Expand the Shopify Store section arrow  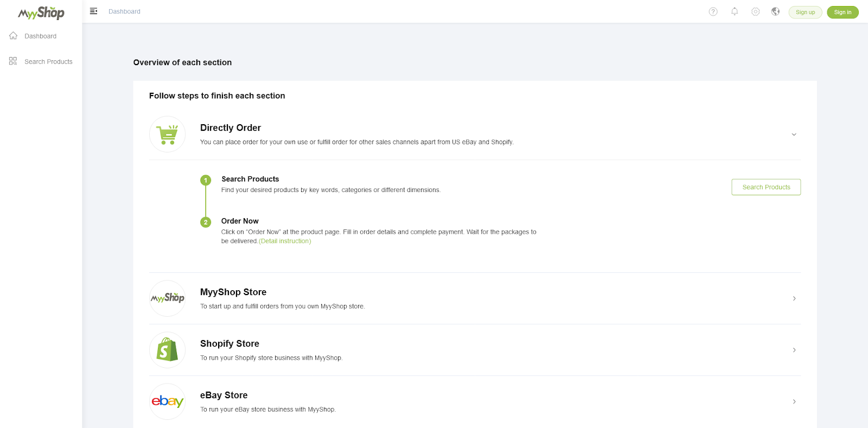tap(794, 350)
